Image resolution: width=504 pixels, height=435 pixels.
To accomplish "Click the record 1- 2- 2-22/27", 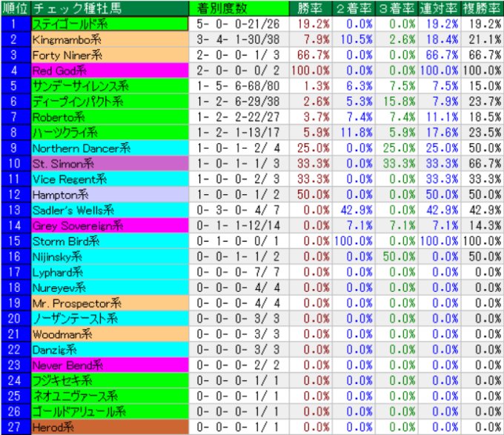I will coord(238,117).
